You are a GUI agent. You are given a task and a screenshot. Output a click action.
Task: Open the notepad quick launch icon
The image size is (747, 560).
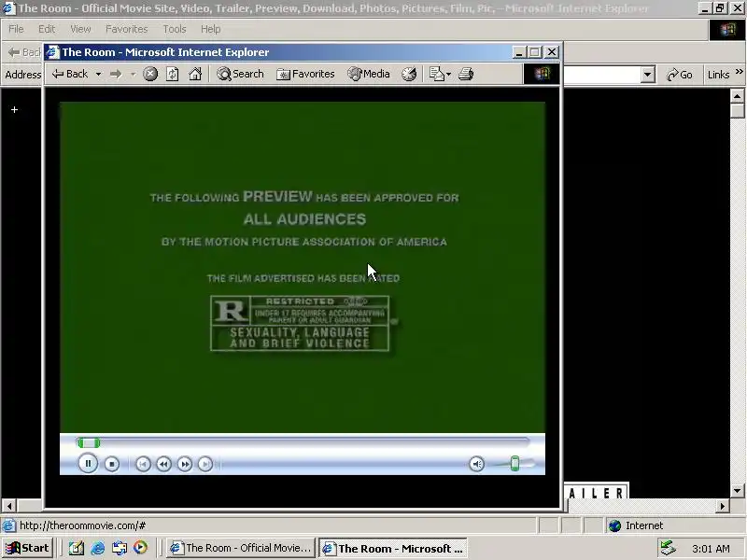point(77,548)
